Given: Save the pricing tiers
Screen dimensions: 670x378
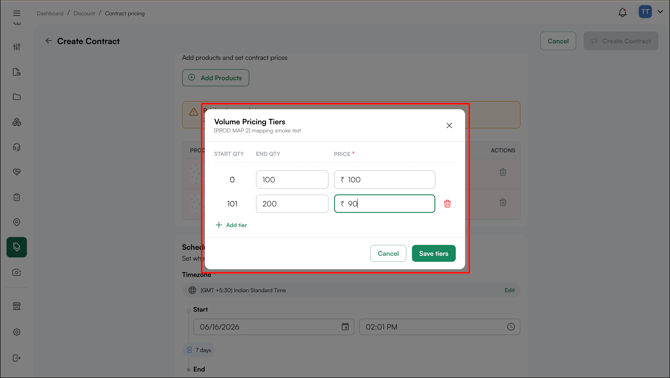Looking at the screenshot, I should click(x=434, y=253).
